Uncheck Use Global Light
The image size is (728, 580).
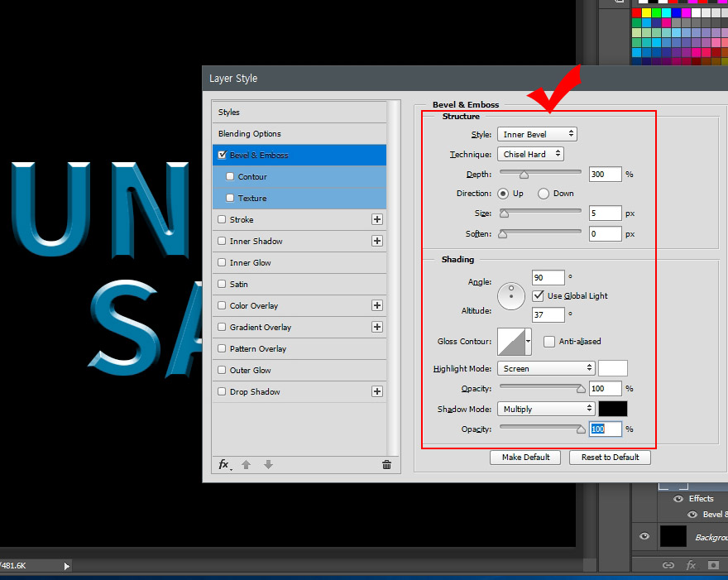[x=538, y=295]
